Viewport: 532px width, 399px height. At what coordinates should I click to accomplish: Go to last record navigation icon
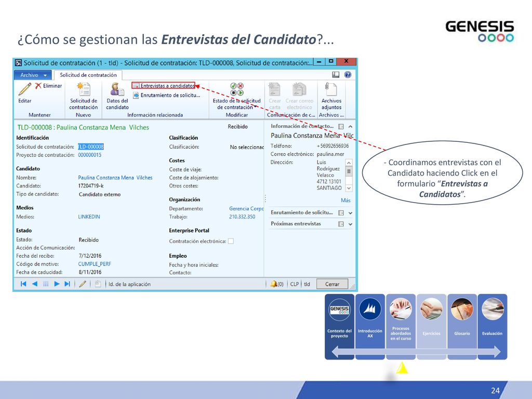point(67,284)
